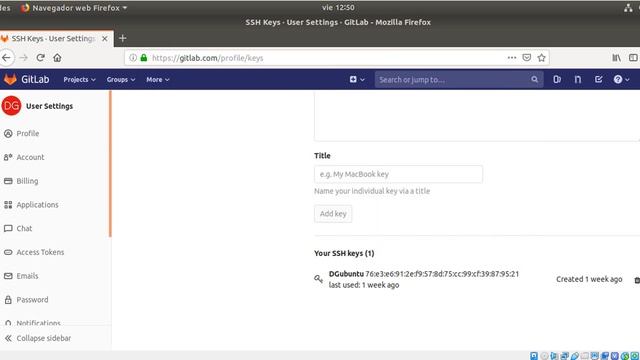
Task: Open the Groups dropdown menu
Action: 121,80
